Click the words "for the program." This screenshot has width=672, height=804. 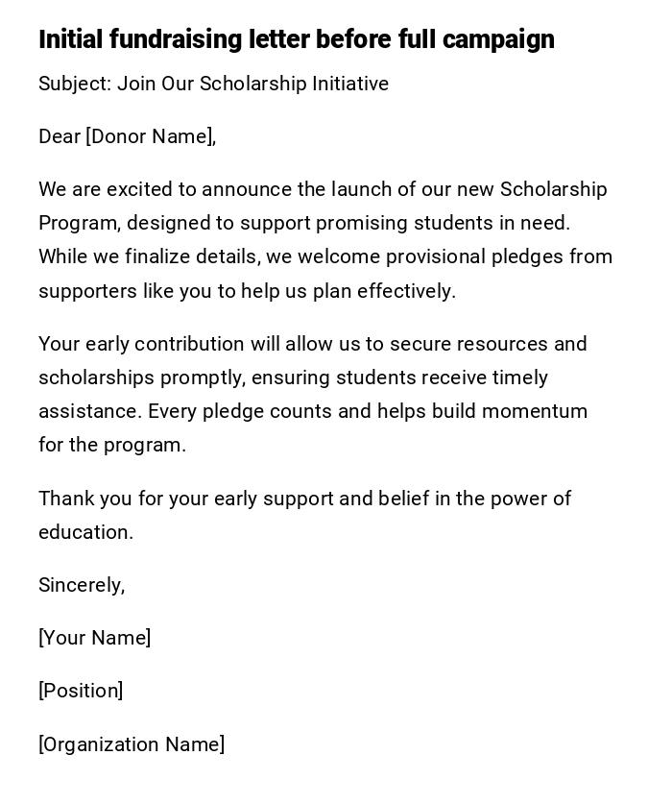pos(112,445)
